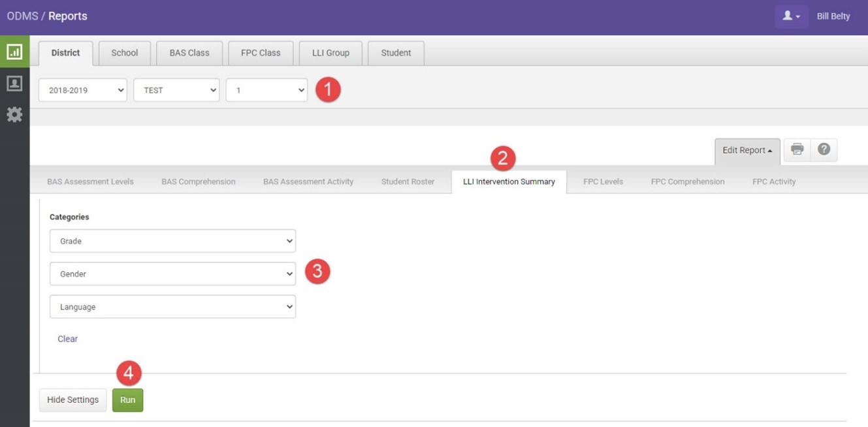Select the BAS Class tab
This screenshot has height=427, width=868.
tap(189, 53)
